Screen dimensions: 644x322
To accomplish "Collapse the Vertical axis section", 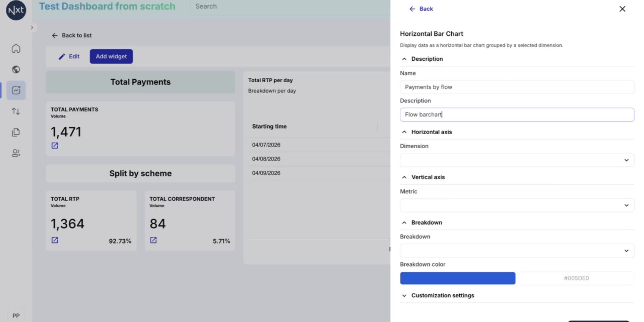I will click(x=404, y=177).
